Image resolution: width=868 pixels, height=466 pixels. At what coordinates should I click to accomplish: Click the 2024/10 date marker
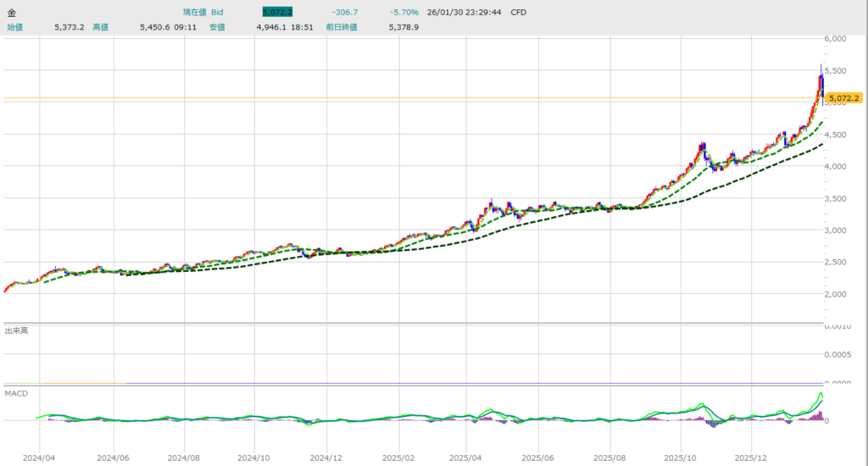(253, 456)
